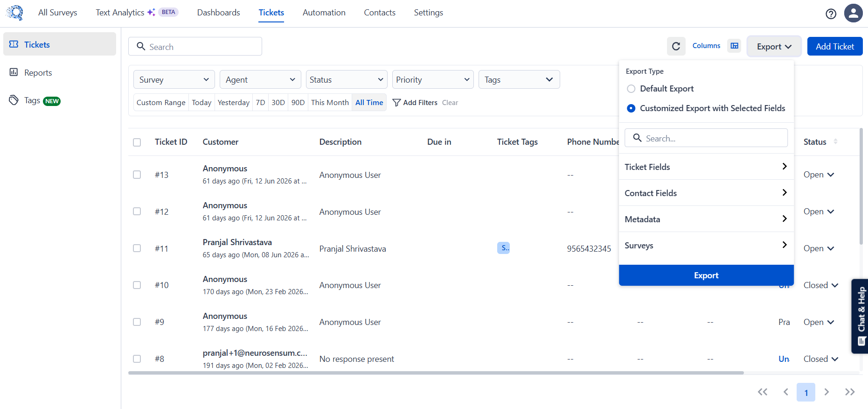Click the refresh tickets icon
This screenshot has height=409, width=868.
(x=676, y=46)
